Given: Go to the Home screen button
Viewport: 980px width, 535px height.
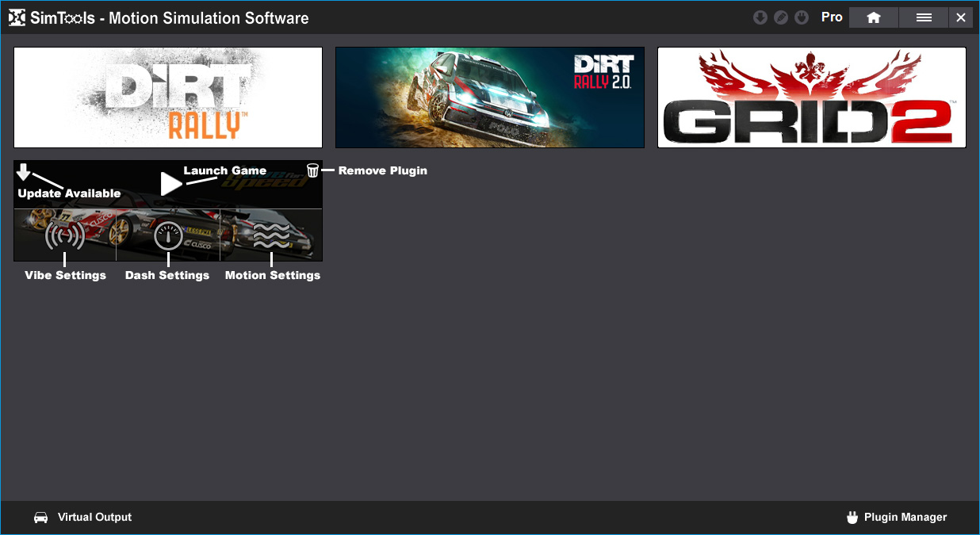Looking at the screenshot, I should [874, 17].
